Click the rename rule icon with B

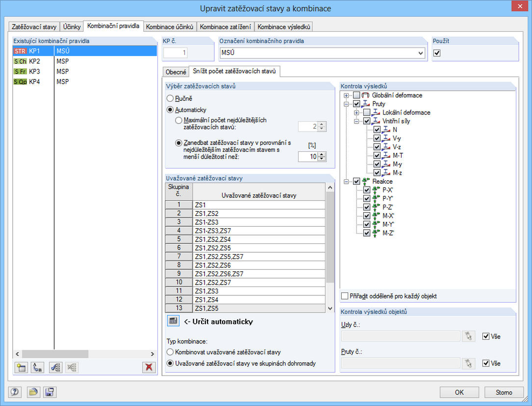(x=38, y=367)
